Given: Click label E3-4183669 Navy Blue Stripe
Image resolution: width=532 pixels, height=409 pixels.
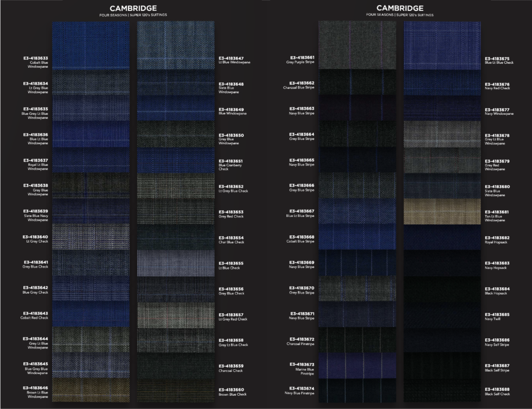Looking at the screenshot, I should [x=302, y=265].
